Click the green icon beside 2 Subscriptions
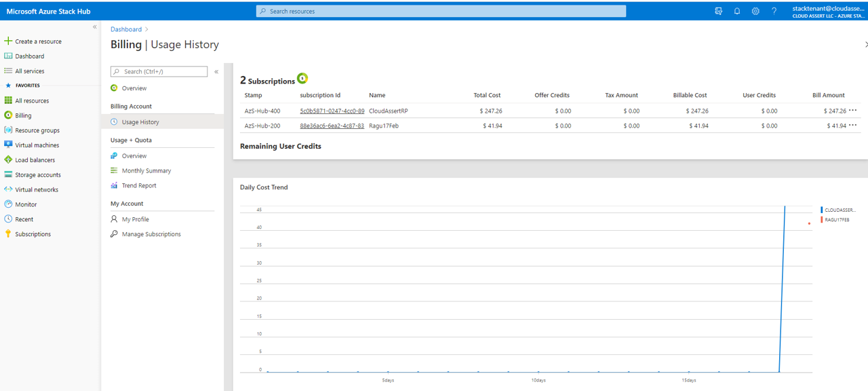The width and height of the screenshot is (868, 391). click(x=302, y=79)
